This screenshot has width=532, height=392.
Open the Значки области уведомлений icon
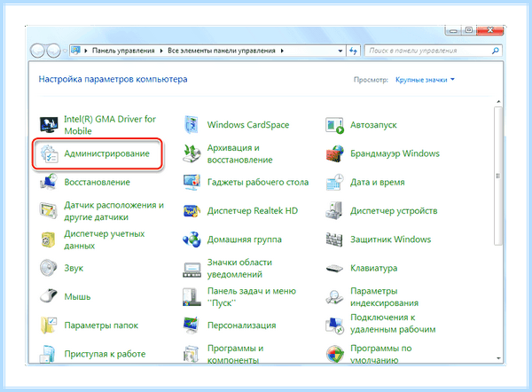point(192,270)
